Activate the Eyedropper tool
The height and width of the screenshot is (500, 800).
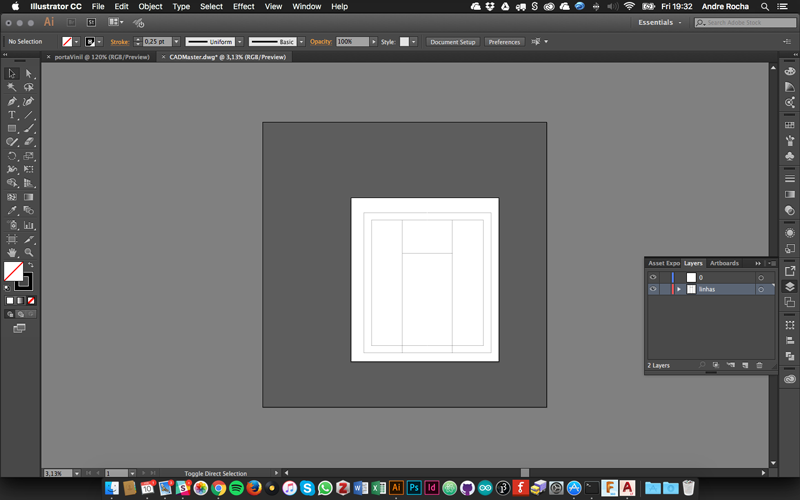click(x=12, y=210)
